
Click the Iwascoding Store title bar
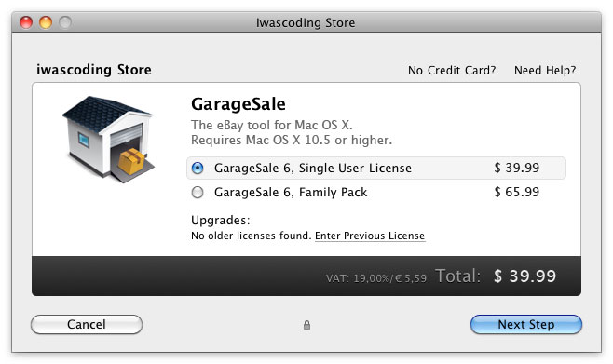[x=306, y=22]
